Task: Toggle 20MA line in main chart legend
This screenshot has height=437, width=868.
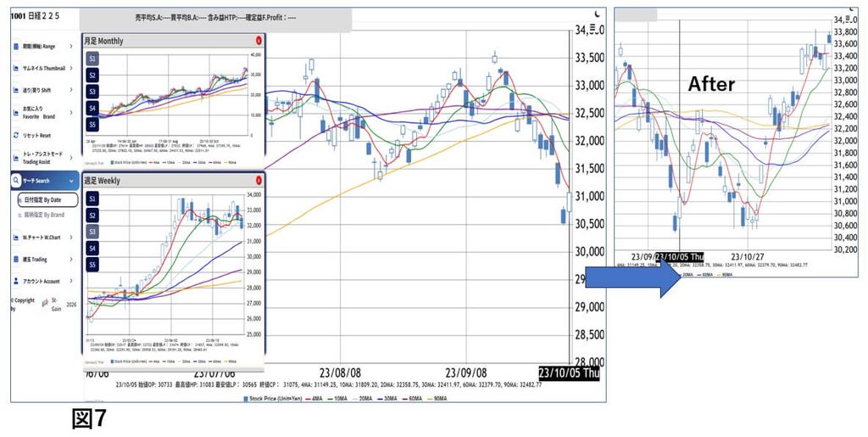Action: coord(364,399)
